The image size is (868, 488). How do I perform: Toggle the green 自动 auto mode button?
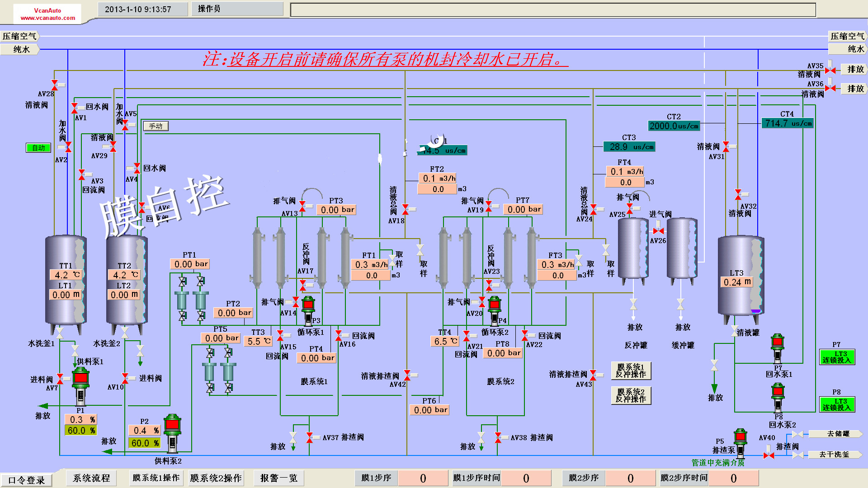[38, 148]
